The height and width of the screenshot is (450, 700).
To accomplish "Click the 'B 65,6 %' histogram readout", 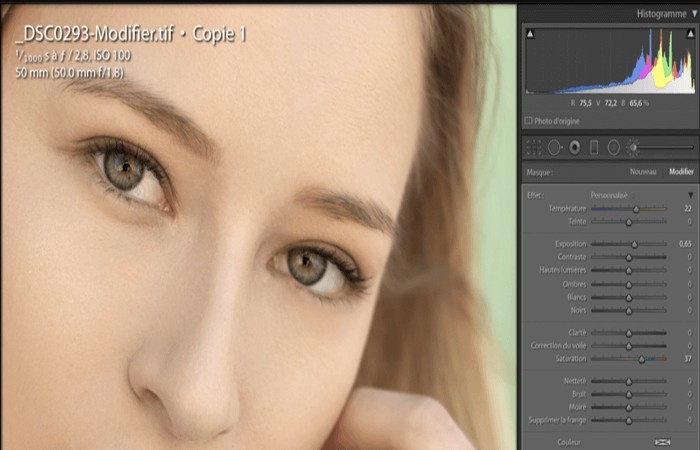I will (x=635, y=103).
